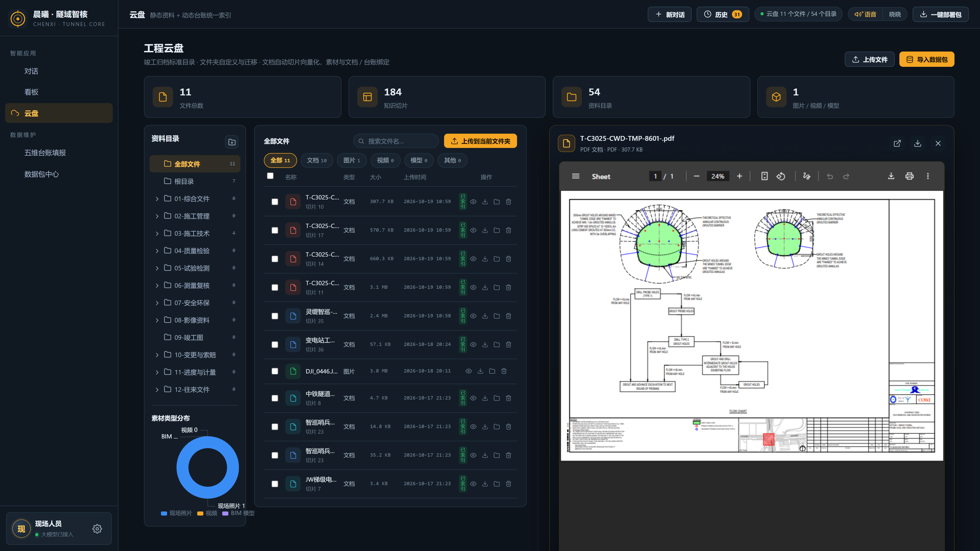Open PDF viewer more options menu

[928, 176]
